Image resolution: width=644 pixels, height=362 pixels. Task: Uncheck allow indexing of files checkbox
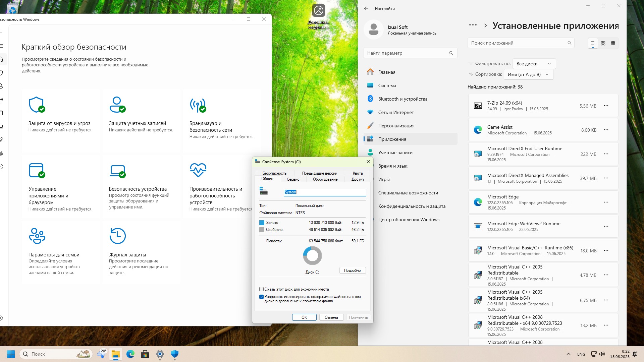point(261,297)
